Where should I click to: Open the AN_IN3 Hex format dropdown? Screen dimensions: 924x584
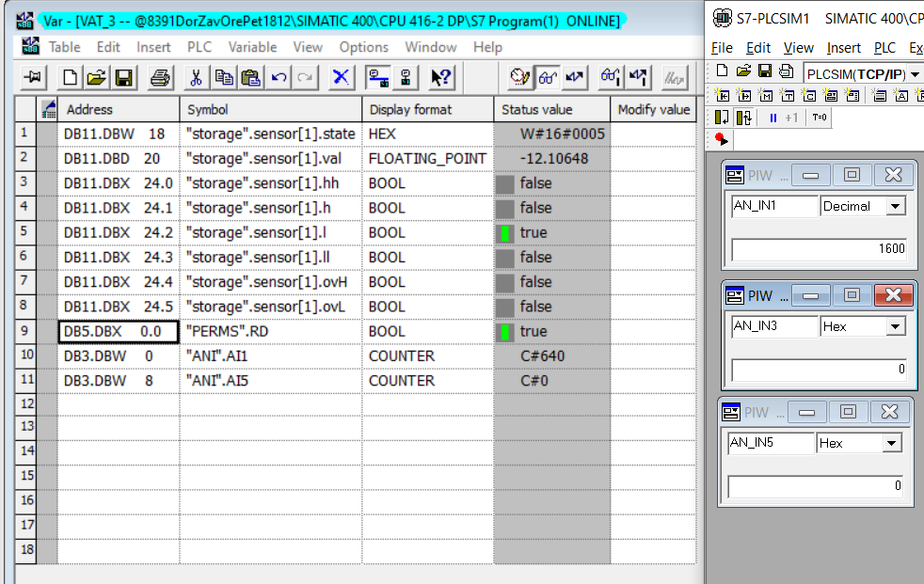(895, 326)
